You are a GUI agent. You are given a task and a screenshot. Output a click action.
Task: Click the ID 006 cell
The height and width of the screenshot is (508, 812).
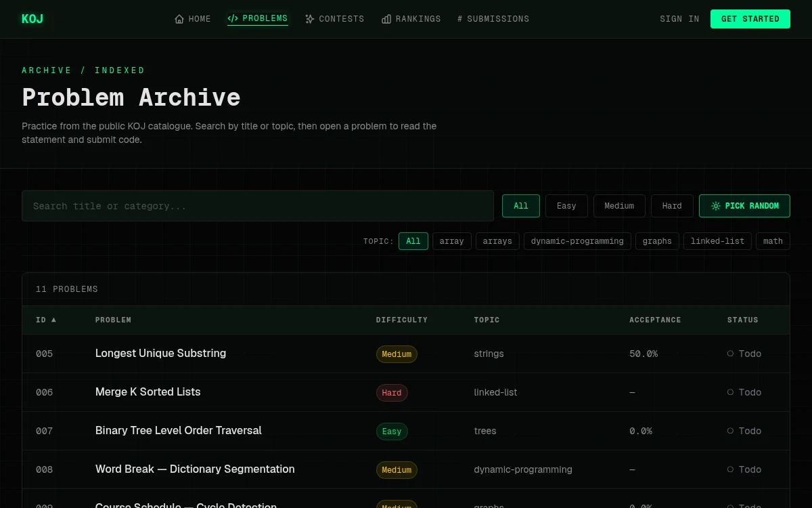coord(44,392)
